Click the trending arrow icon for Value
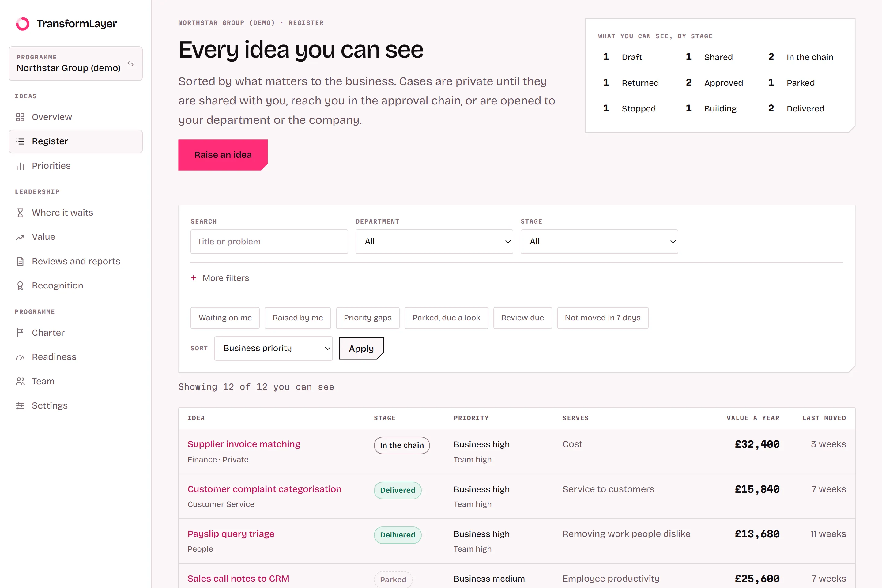882x588 pixels. tap(20, 237)
